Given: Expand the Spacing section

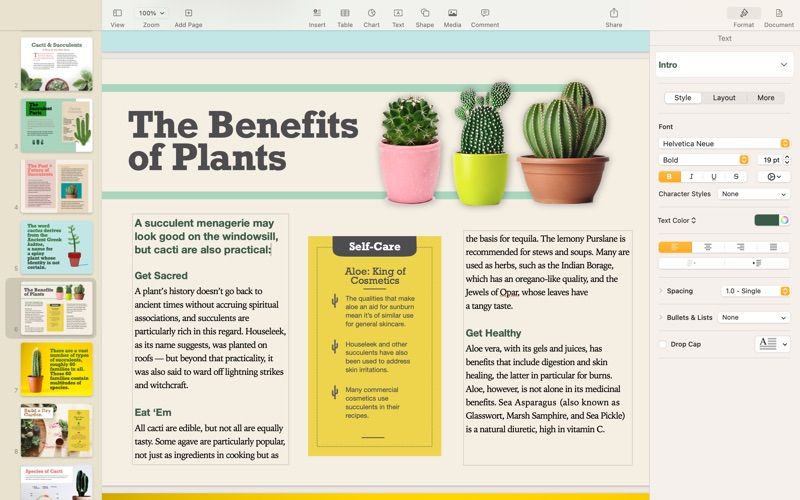Looking at the screenshot, I should point(661,291).
